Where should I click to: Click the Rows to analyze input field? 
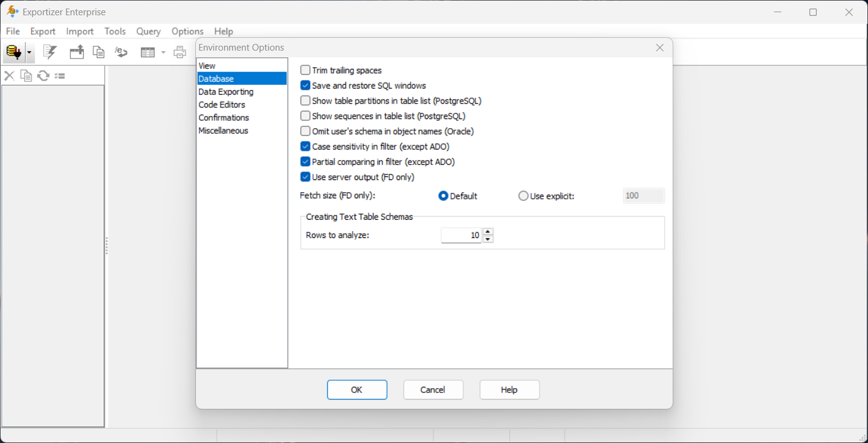pyautogui.click(x=461, y=236)
